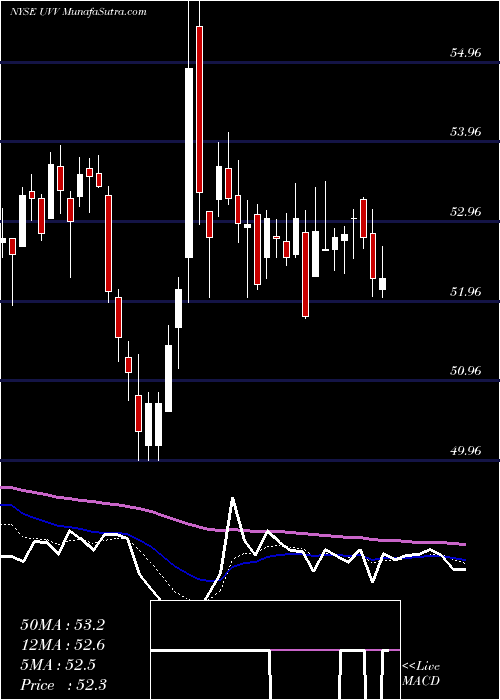Click the 50.96 price level label
The width and height of the screenshot is (500, 700).
pos(465,371)
